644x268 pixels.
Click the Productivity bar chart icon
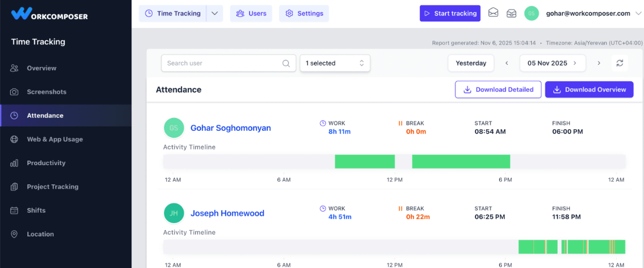pos(14,163)
